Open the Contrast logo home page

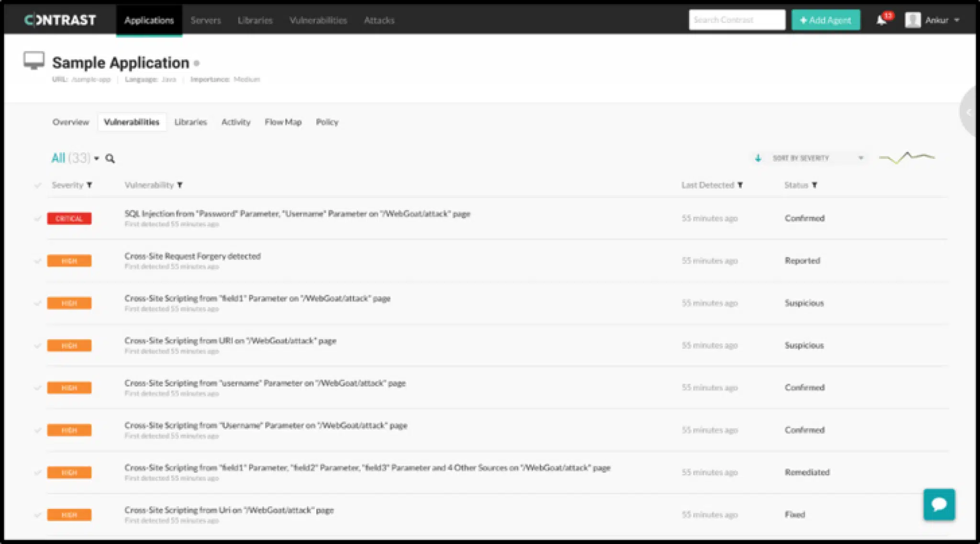(x=59, y=20)
